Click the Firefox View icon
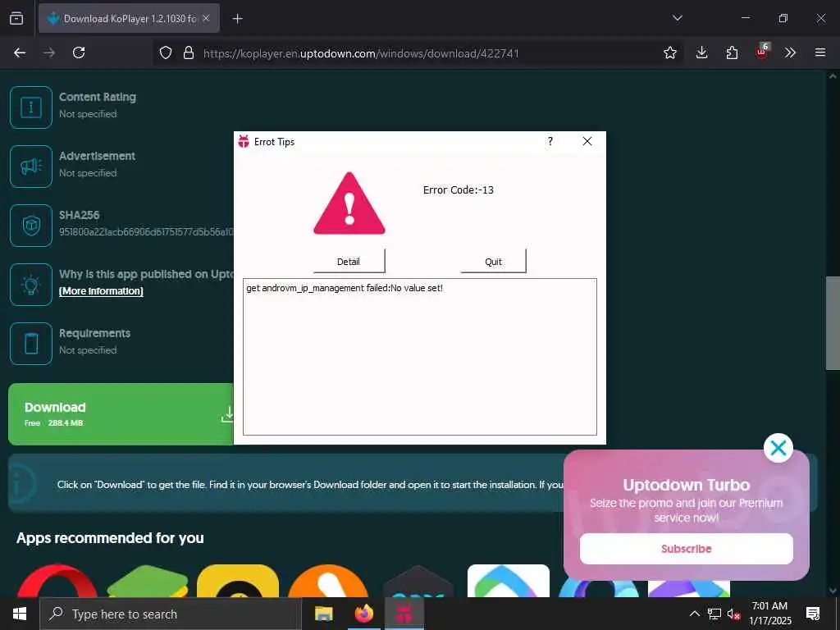Screen dimensions: 840x630 coord(16,18)
